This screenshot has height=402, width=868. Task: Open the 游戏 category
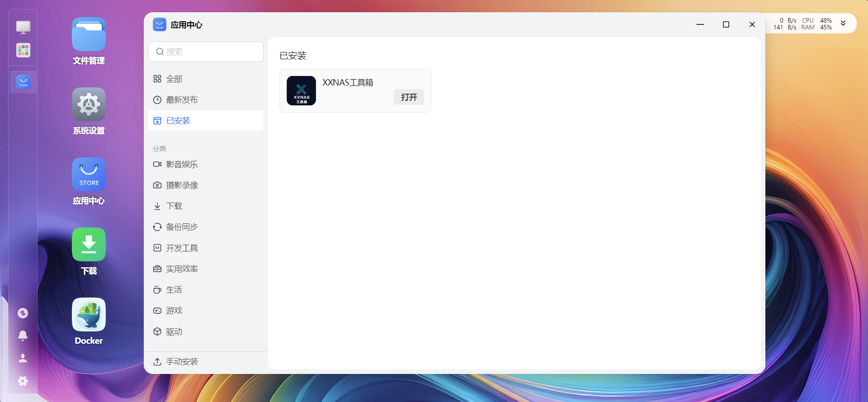(174, 311)
